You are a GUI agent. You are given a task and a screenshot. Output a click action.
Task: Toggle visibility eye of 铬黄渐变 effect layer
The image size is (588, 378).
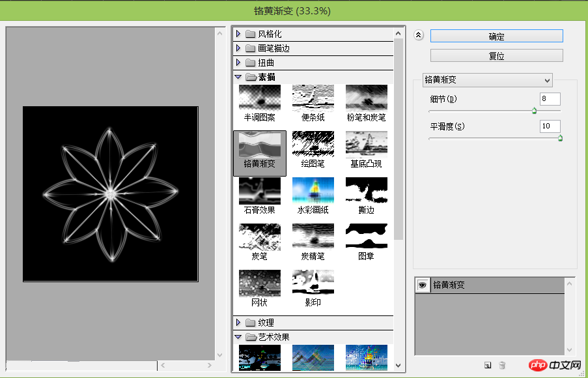pyautogui.click(x=423, y=285)
